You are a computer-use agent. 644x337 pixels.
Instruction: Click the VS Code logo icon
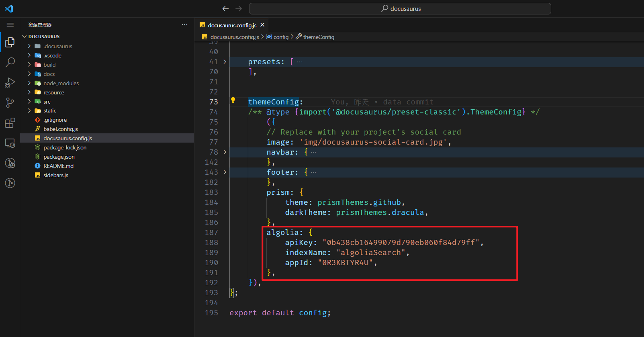9,8
